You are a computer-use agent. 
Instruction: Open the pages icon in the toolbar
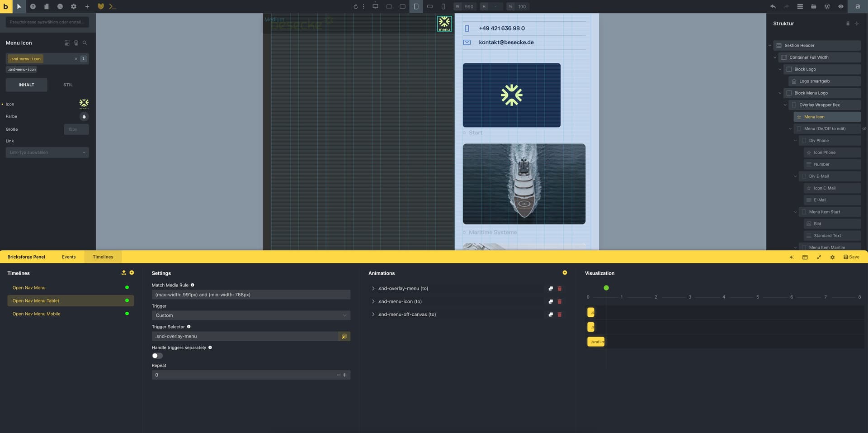pyautogui.click(x=46, y=6)
